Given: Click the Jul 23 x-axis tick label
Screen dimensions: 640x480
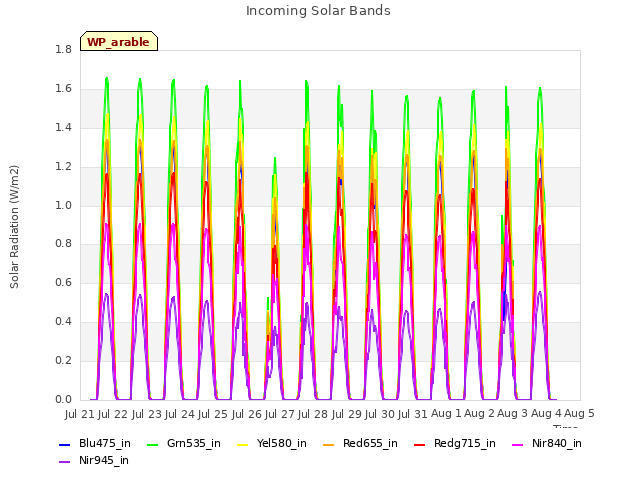Looking at the screenshot, I should tap(147, 414).
